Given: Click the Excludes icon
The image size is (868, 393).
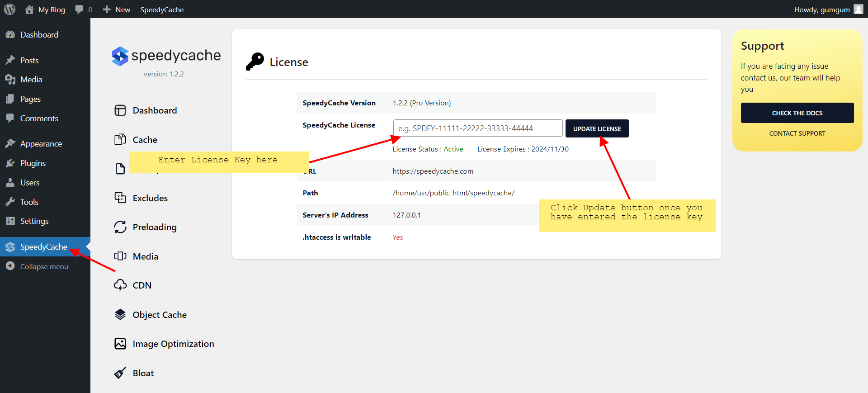Looking at the screenshot, I should coord(120,198).
